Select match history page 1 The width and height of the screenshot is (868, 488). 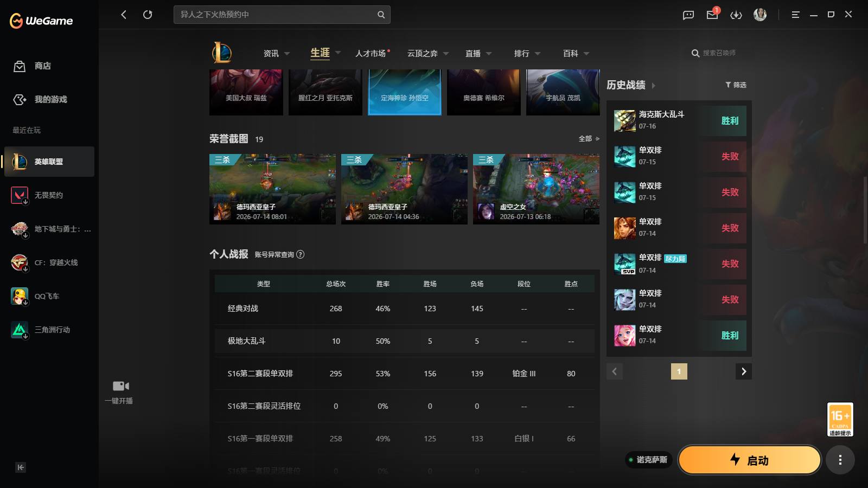point(679,371)
